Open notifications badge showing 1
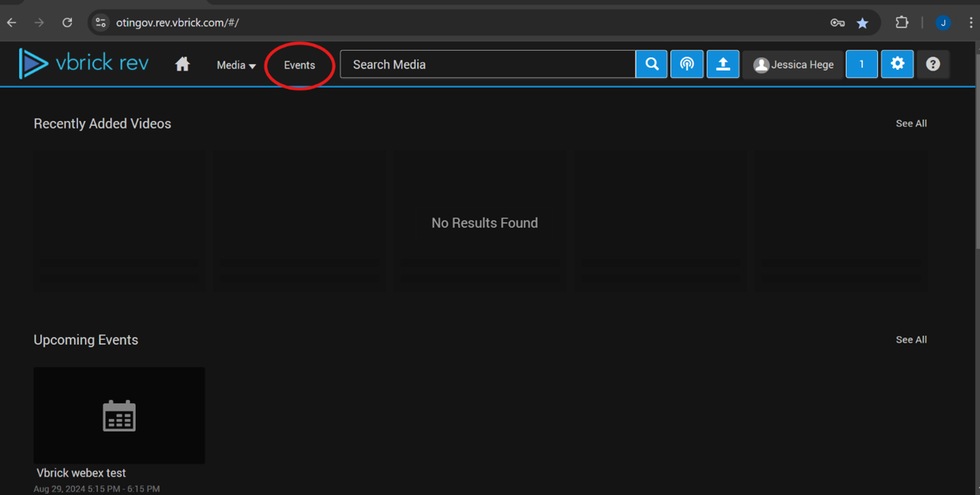 tap(861, 64)
